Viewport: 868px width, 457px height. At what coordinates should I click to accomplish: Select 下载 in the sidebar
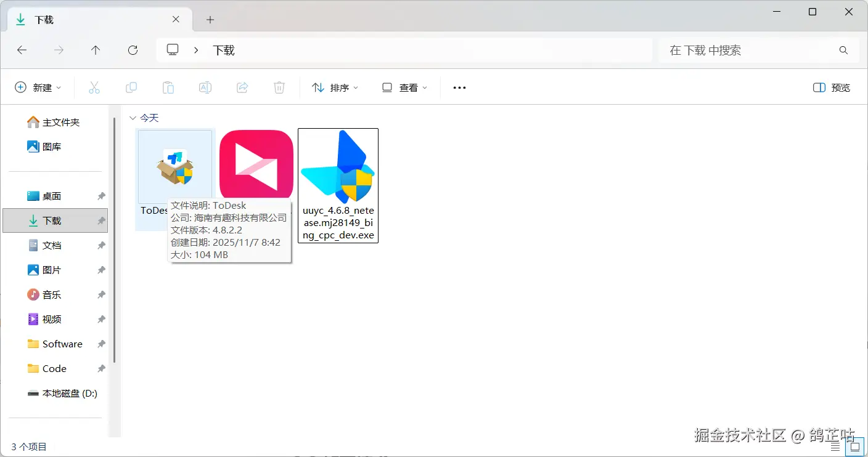tap(55, 220)
